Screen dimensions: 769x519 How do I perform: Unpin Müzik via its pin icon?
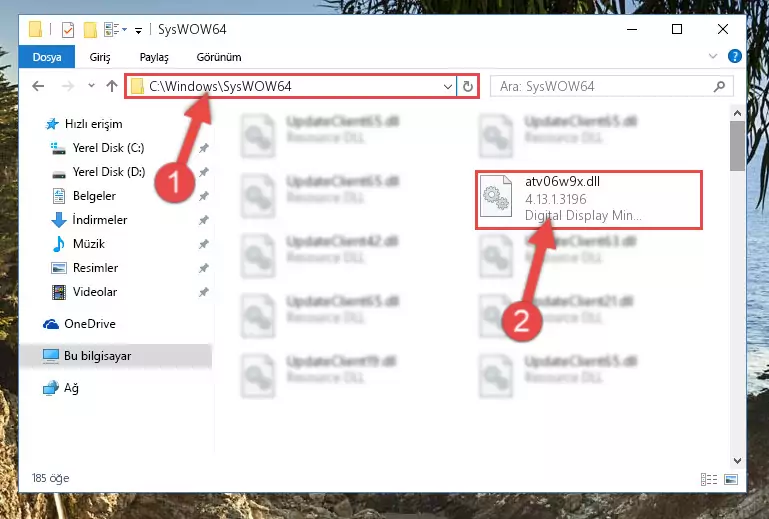204,244
